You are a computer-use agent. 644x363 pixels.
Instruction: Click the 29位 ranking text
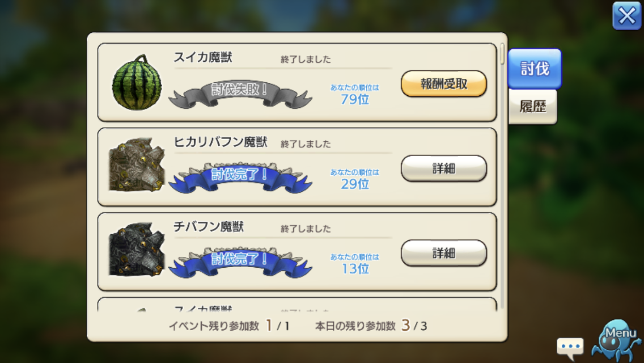coord(355,184)
